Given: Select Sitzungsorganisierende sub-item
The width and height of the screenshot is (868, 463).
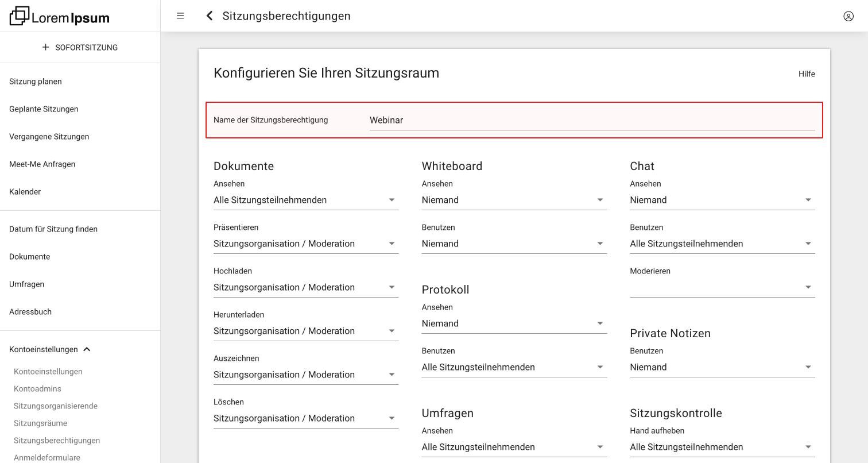Looking at the screenshot, I should point(56,406).
